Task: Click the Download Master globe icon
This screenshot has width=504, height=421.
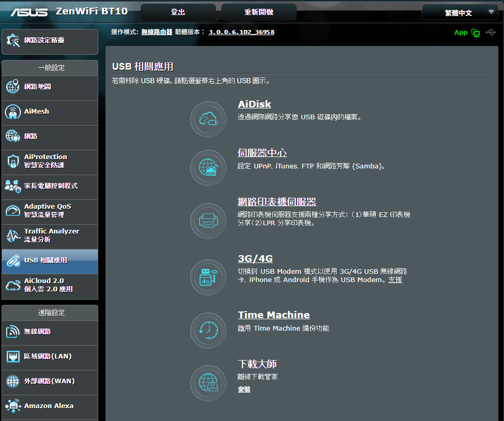Action: click(x=208, y=383)
